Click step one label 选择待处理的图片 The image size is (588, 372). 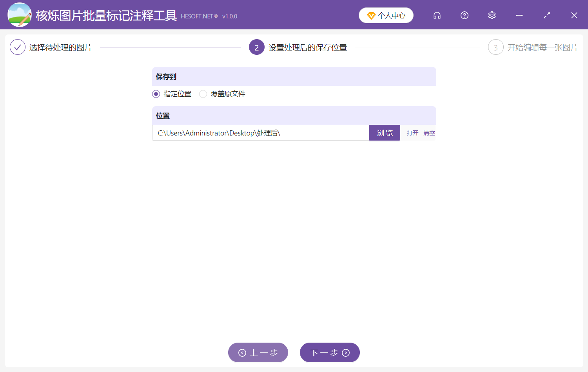(60, 47)
